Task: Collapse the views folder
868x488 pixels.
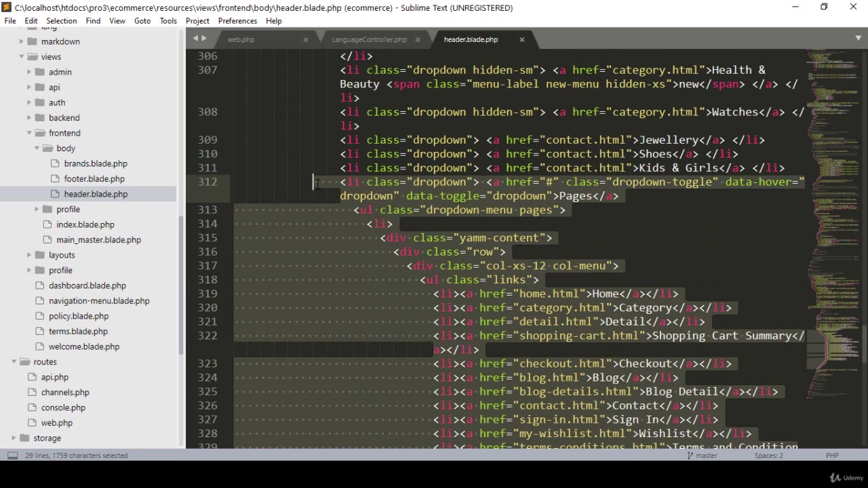Action: point(22,57)
